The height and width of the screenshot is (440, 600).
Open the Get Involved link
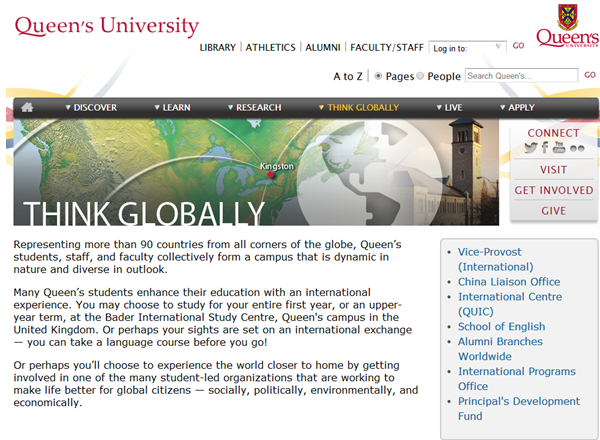point(553,190)
